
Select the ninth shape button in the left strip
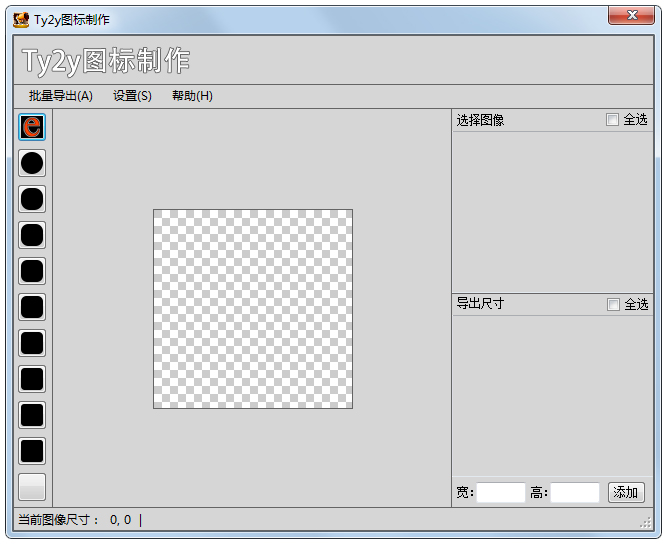tap(32, 415)
